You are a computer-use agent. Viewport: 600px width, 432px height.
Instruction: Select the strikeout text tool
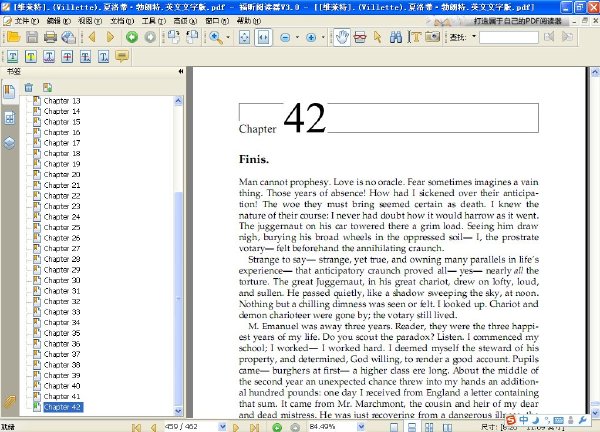[67, 57]
